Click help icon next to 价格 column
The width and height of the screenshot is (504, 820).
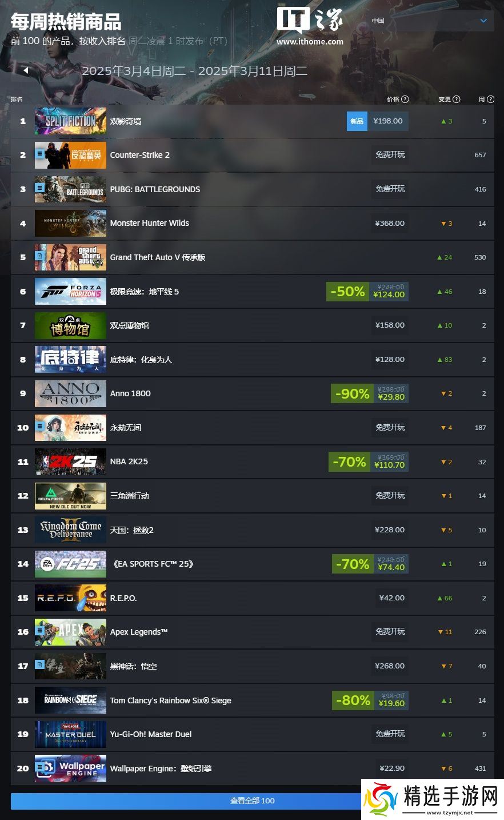[x=405, y=99]
